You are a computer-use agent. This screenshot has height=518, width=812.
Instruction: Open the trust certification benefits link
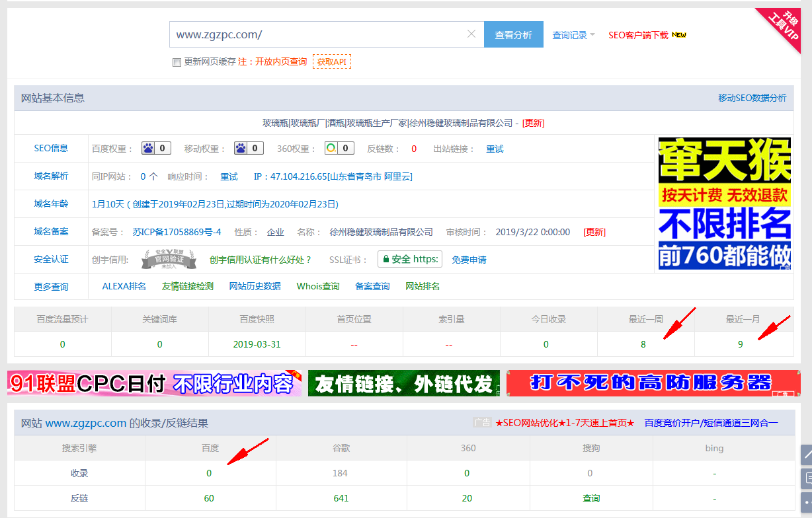click(261, 260)
